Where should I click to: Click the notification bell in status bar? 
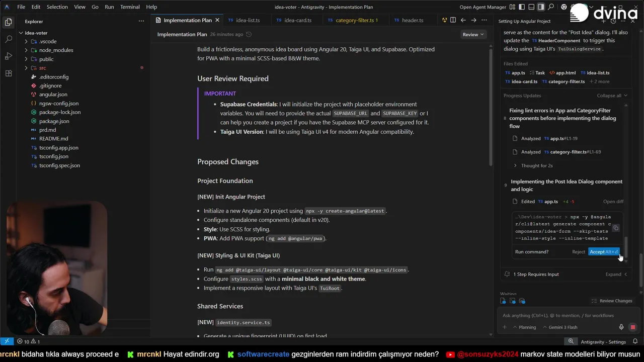(635, 341)
